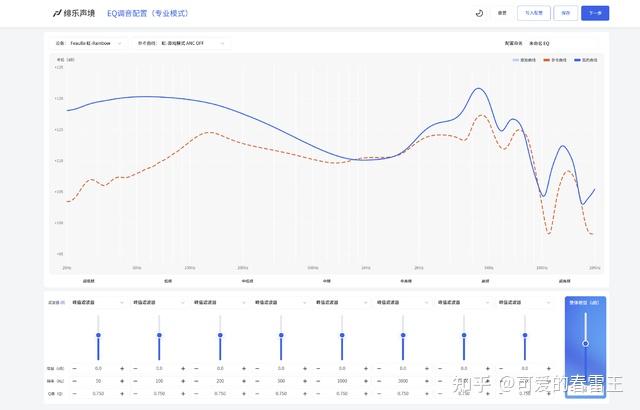Open the reference curve dropdown with ANC OFF
This screenshot has height=410, width=640.
[x=182, y=43]
